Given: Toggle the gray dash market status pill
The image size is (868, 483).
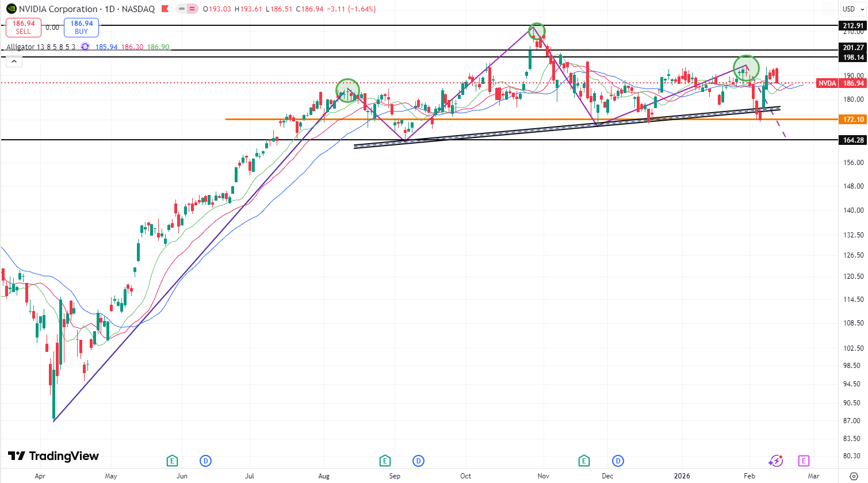Looking at the screenshot, I should tap(182, 9).
